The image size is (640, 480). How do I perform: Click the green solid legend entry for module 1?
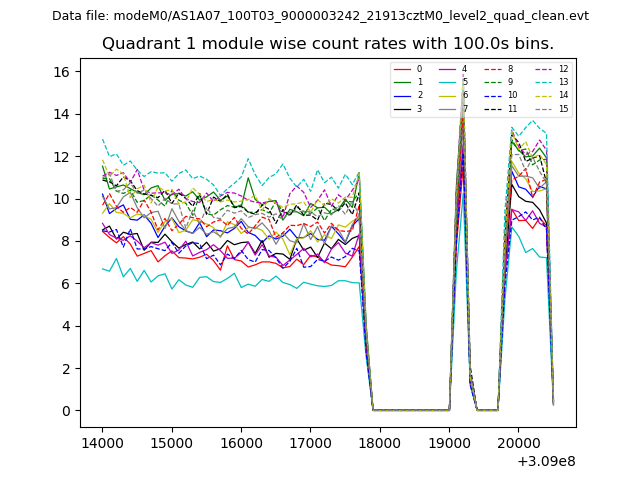(404, 82)
